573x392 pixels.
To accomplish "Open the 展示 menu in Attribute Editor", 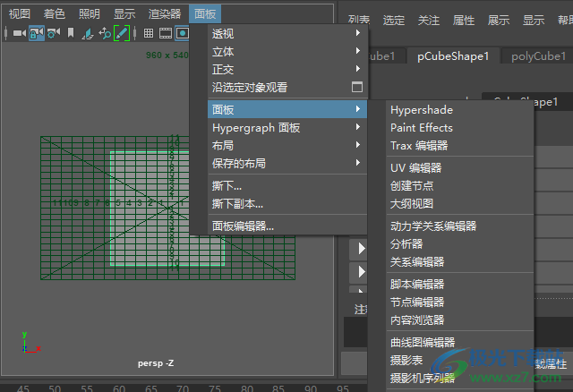I will (x=499, y=20).
